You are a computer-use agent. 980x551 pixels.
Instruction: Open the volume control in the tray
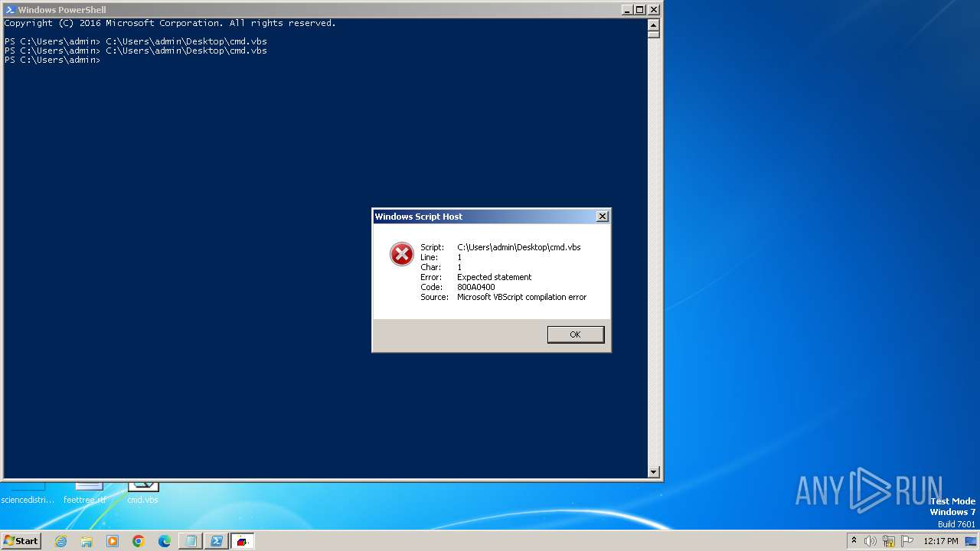[x=871, y=541]
